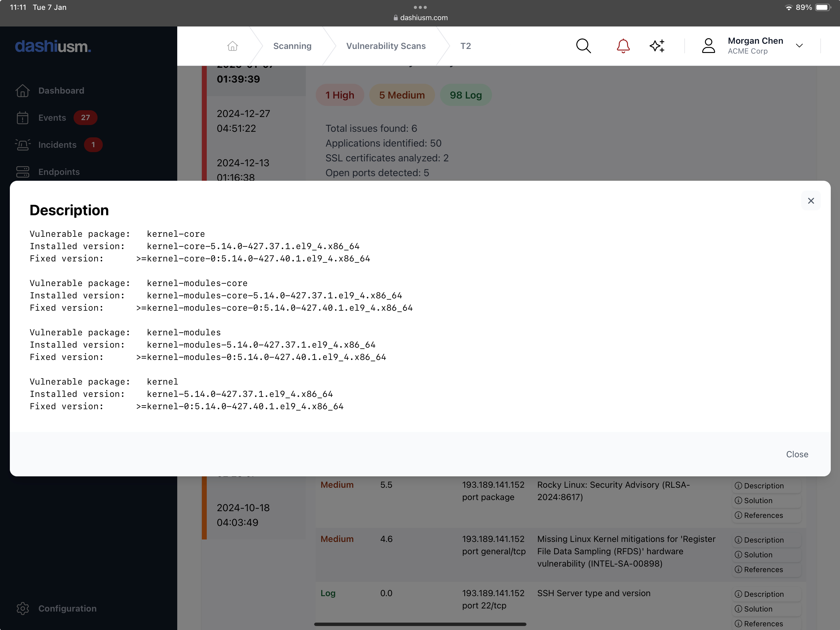
Task: Open the notifications bell icon
Action: pos(622,46)
